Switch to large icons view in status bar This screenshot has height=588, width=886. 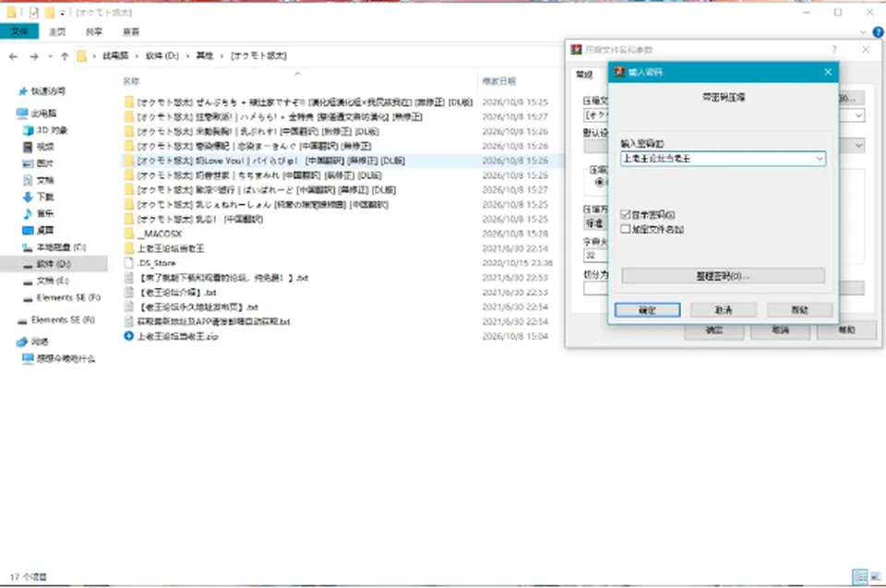[x=875, y=577]
